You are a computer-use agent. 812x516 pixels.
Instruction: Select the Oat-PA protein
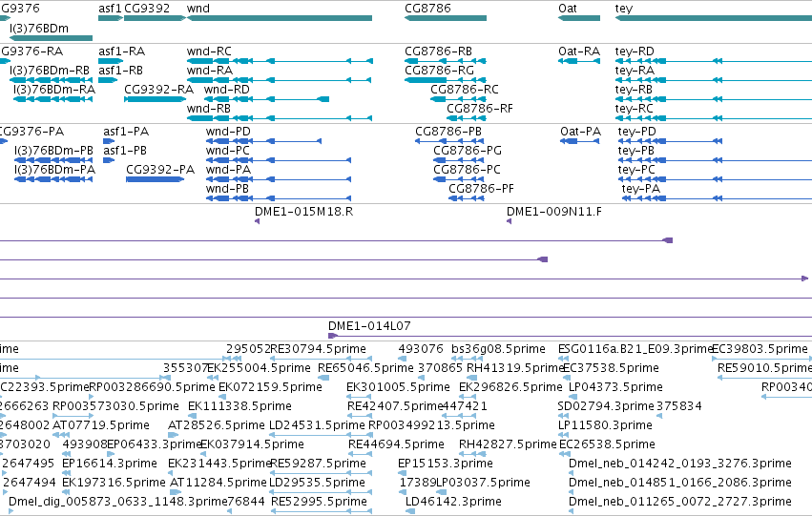click(580, 132)
